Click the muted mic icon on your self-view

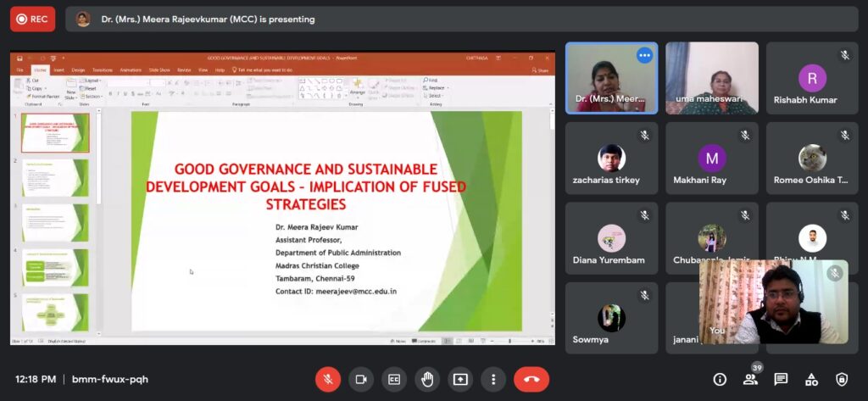[834, 273]
